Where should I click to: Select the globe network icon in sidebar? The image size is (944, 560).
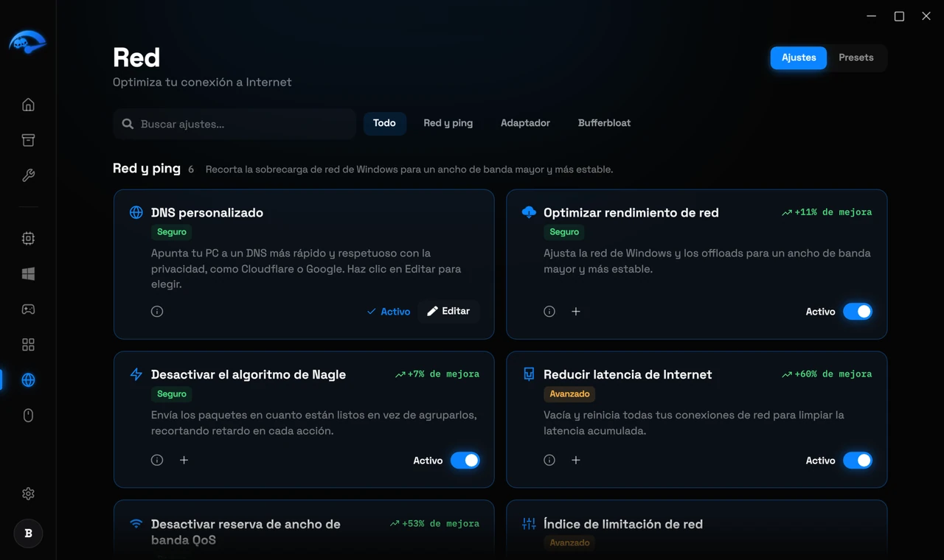tap(28, 380)
